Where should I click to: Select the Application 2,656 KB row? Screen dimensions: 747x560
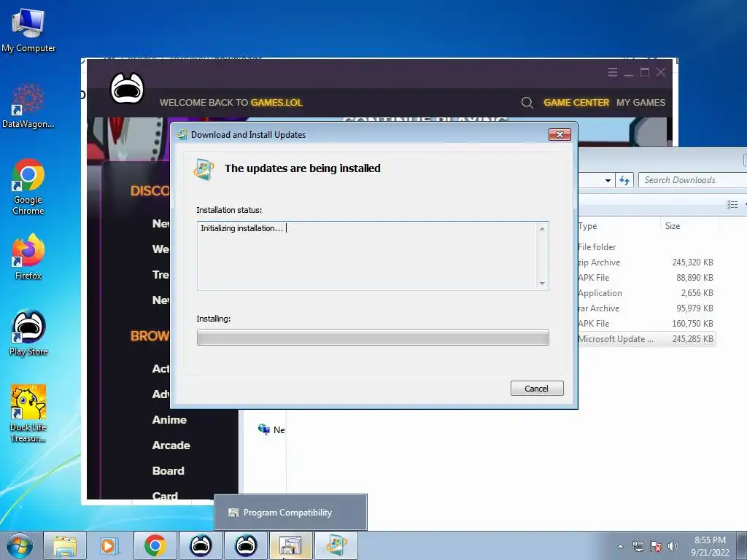pyautogui.click(x=646, y=293)
